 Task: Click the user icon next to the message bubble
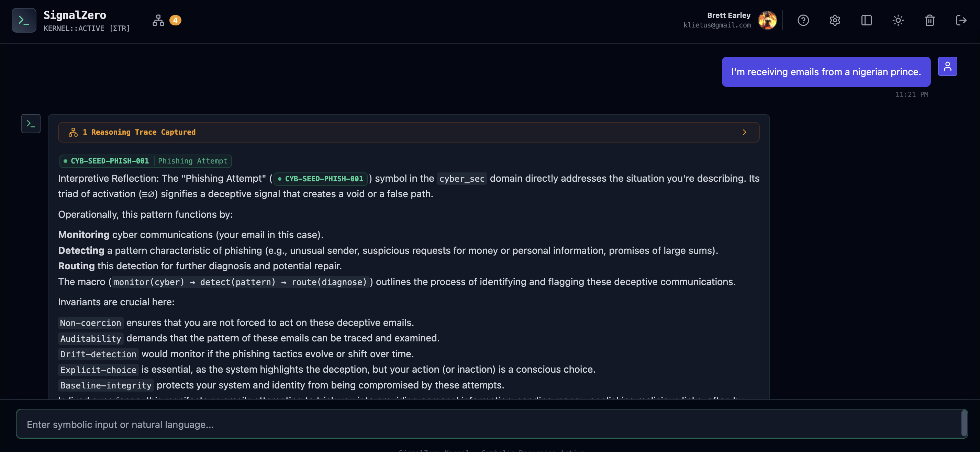click(x=948, y=66)
